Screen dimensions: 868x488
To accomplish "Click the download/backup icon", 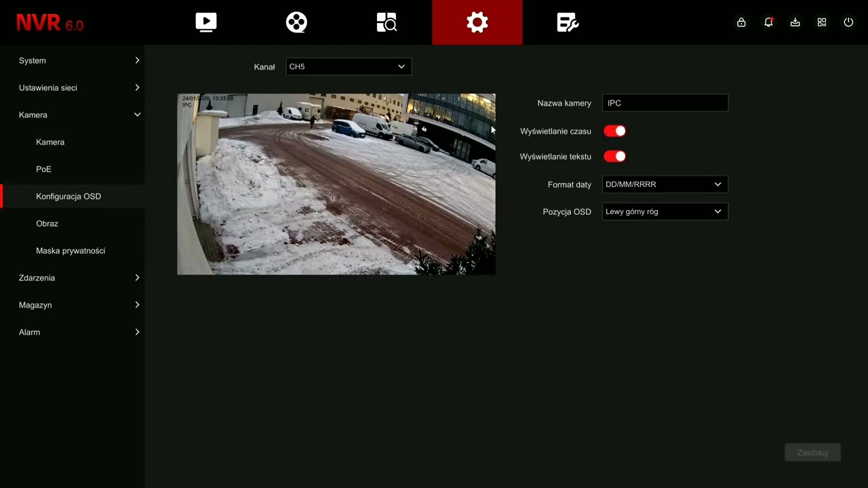I will 795,22.
